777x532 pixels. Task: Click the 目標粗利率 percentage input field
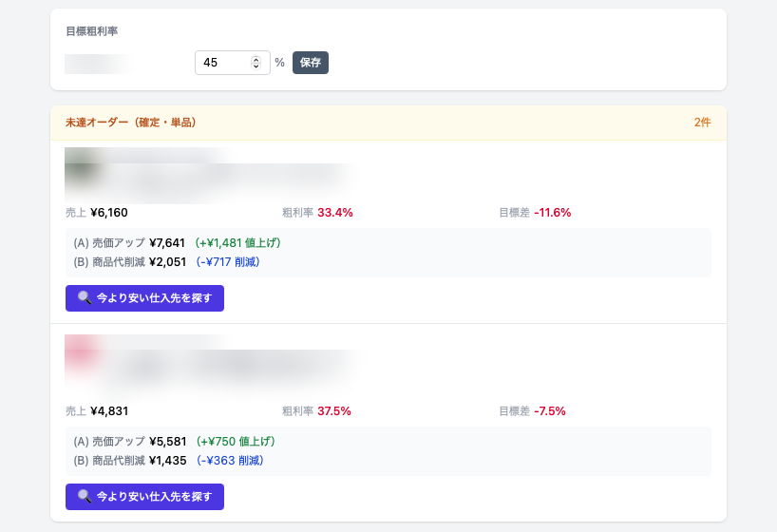pyautogui.click(x=233, y=63)
